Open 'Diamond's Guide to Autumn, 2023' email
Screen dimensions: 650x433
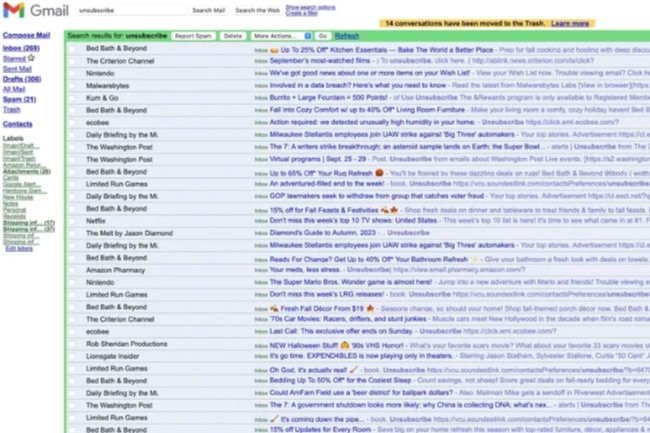pos(323,233)
